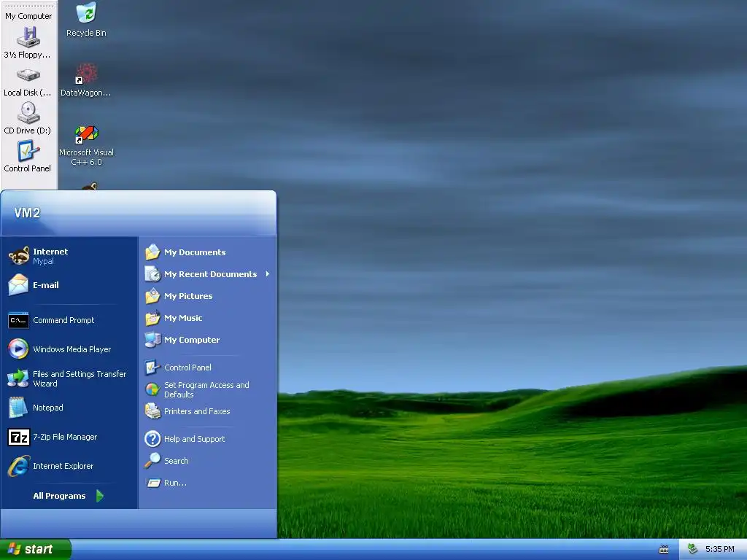Click the VM2 user name header
747x560 pixels.
pyautogui.click(x=27, y=212)
